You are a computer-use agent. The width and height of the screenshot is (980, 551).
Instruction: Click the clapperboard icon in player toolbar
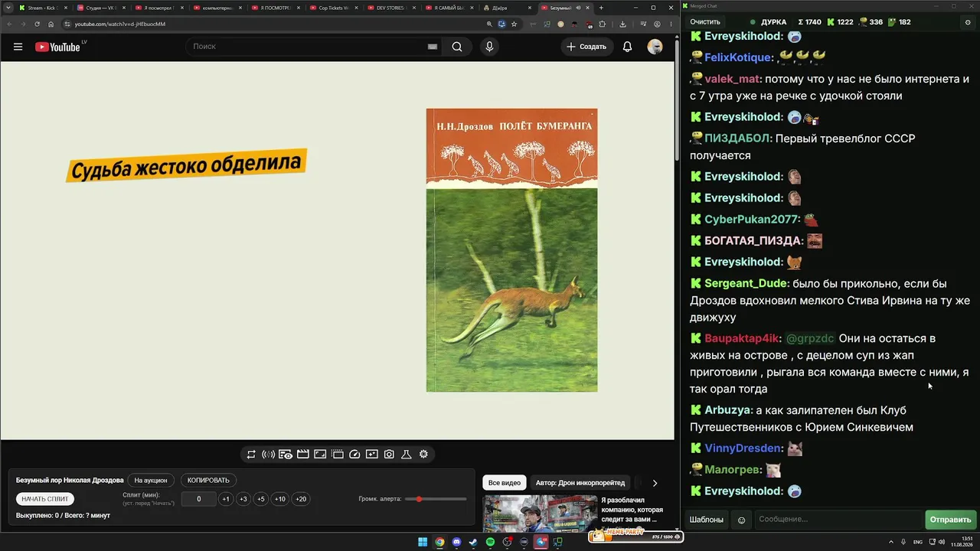tap(303, 455)
